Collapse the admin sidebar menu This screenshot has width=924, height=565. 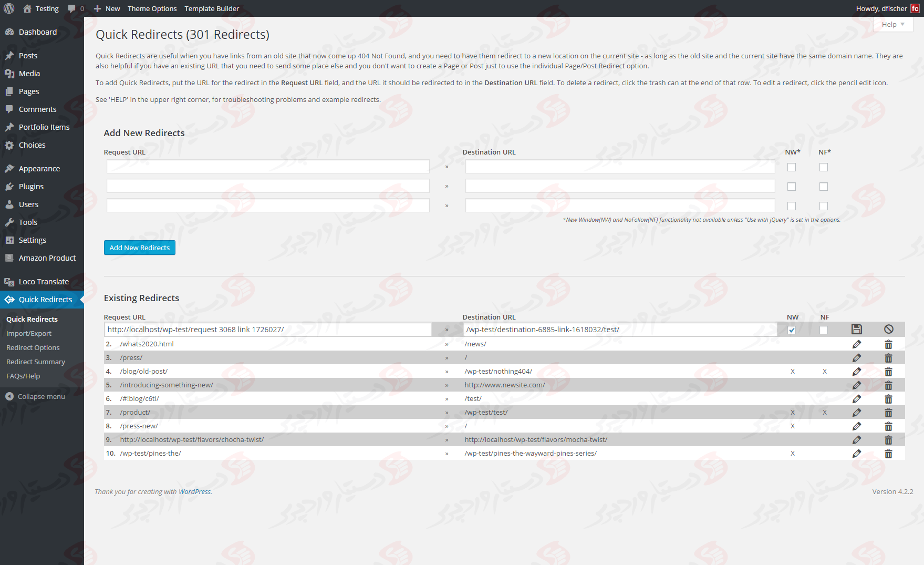coord(40,396)
